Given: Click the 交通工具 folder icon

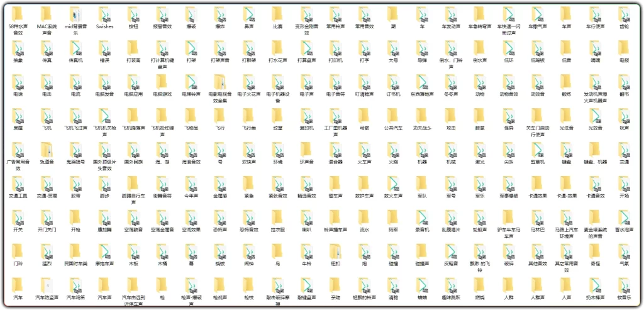Looking at the screenshot, I should pyautogui.click(x=18, y=184).
